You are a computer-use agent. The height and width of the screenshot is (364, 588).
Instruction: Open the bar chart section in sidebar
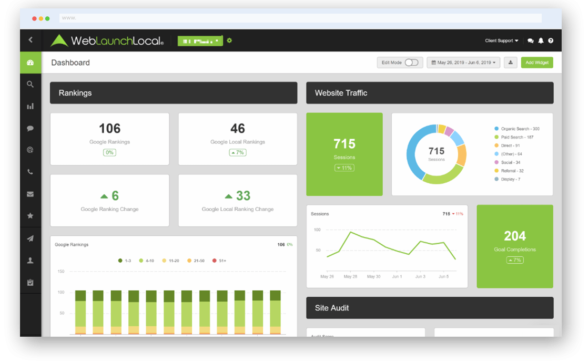31,106
